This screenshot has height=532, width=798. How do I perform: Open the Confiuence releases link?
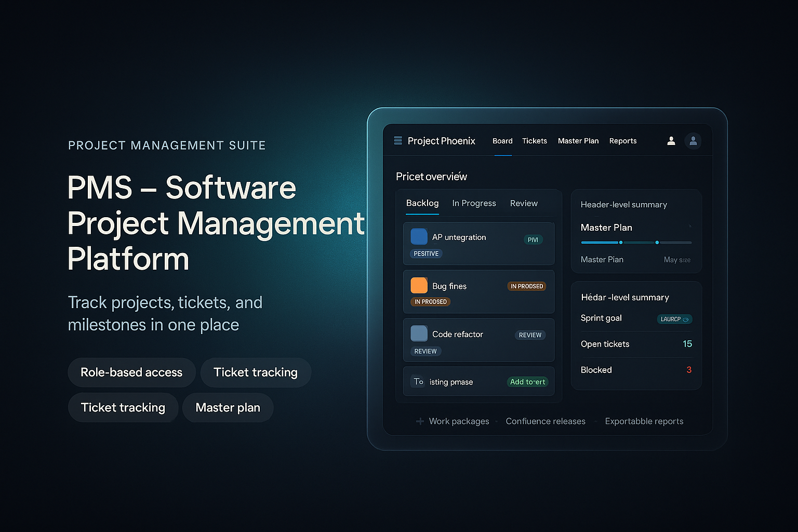point(546,421)
